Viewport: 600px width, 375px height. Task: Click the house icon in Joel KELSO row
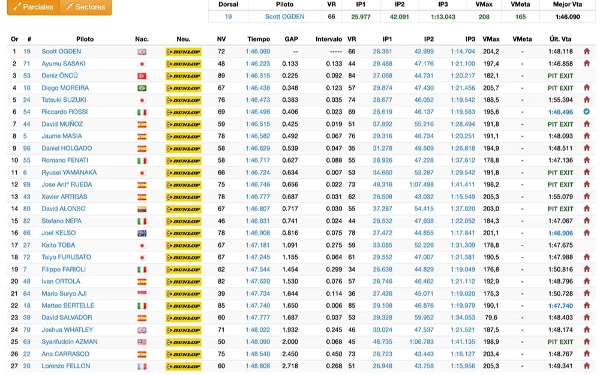coord(587,233)
